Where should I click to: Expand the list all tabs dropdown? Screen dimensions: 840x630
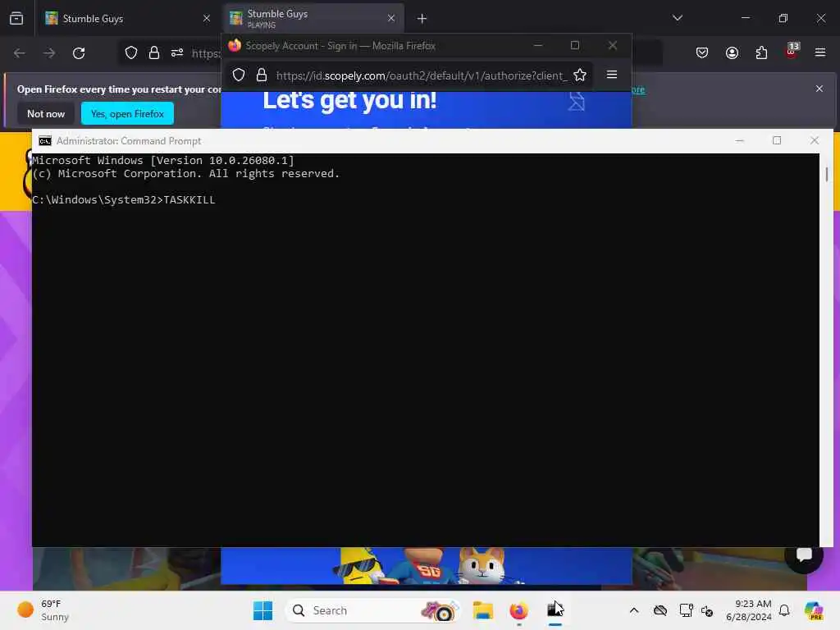[x=677, y=18]
